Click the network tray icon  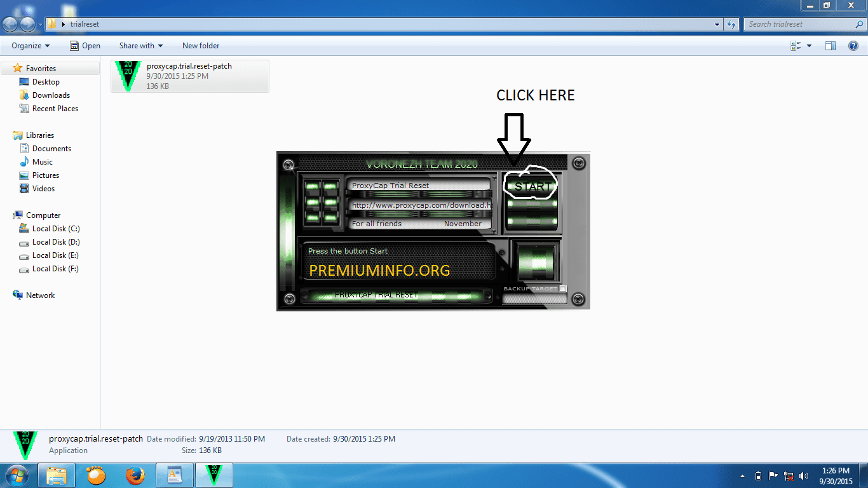(x=789, y=476)
